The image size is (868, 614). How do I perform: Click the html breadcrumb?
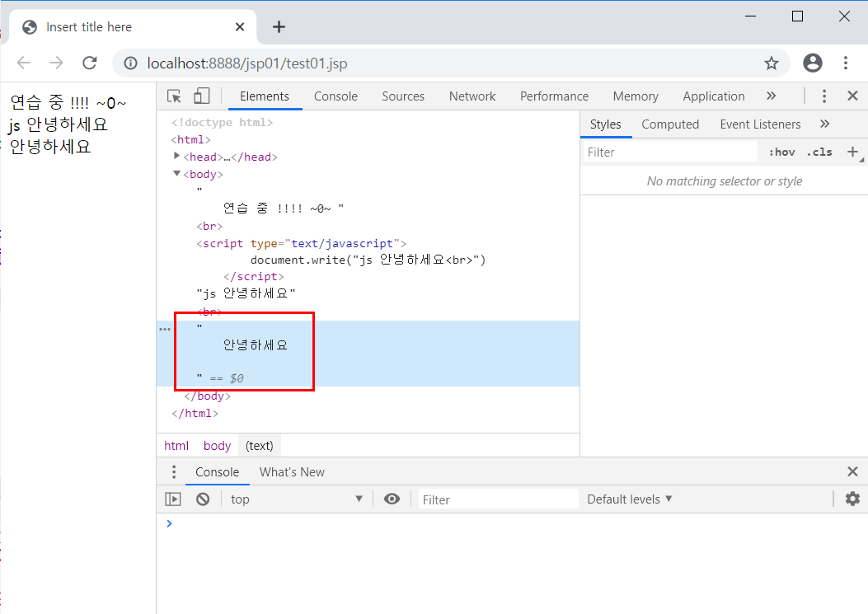pos(176,446)
